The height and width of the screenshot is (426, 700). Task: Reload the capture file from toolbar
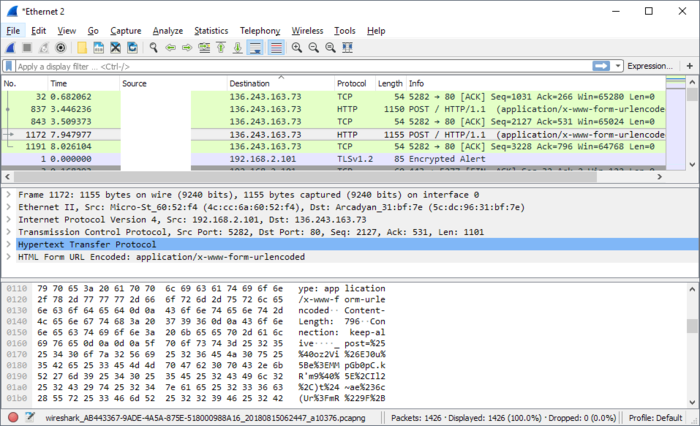click(133, 47)
